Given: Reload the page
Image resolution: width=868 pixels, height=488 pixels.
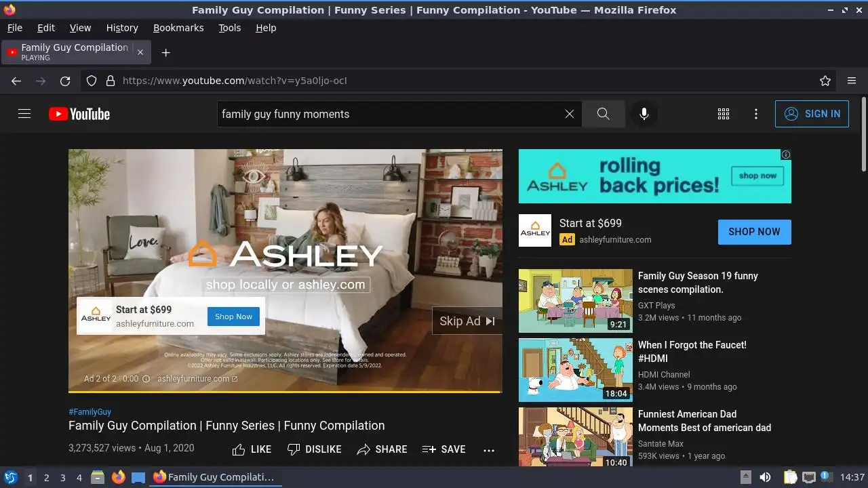Looking at the screenshot, I should coord(65,81).
